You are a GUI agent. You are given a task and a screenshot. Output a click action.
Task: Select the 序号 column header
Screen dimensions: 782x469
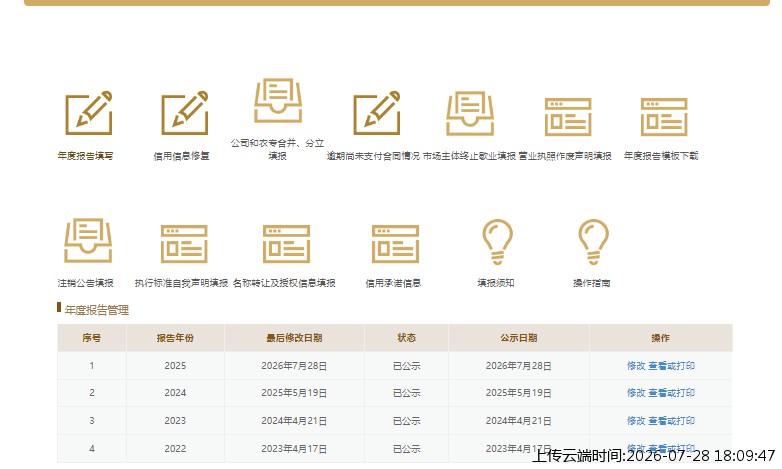pos(92,338)
